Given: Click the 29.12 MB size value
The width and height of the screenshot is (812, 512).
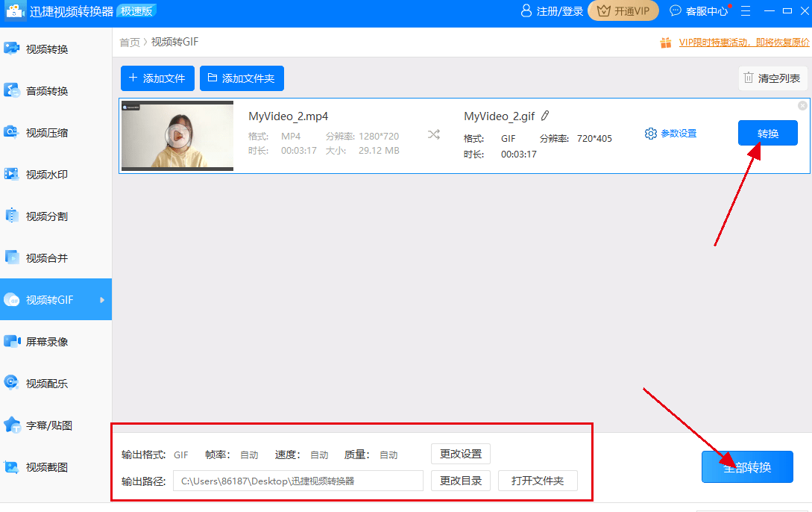Looking at the screenshot, I should [379, 151].
